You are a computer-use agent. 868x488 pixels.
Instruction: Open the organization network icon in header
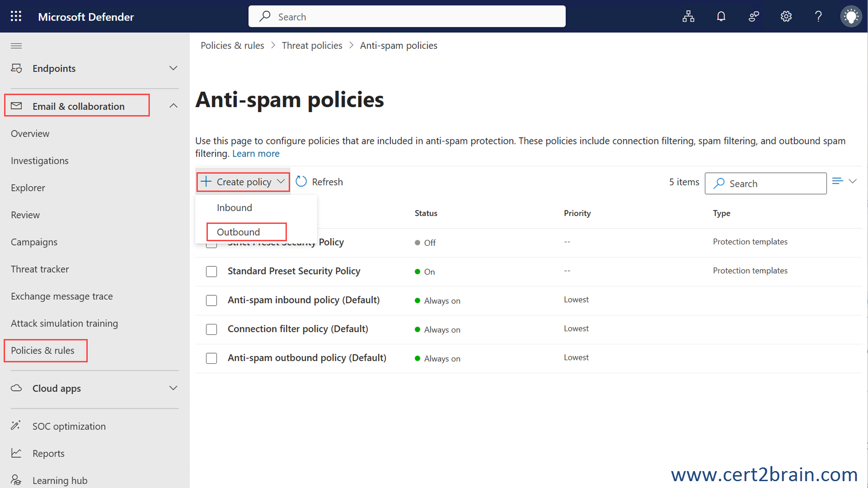tap(688, 16)
